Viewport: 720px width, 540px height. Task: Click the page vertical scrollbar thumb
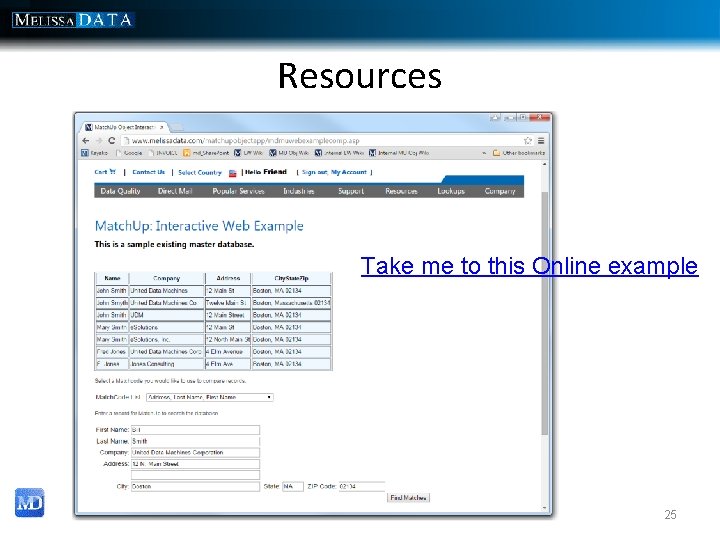tap(545, 312)
